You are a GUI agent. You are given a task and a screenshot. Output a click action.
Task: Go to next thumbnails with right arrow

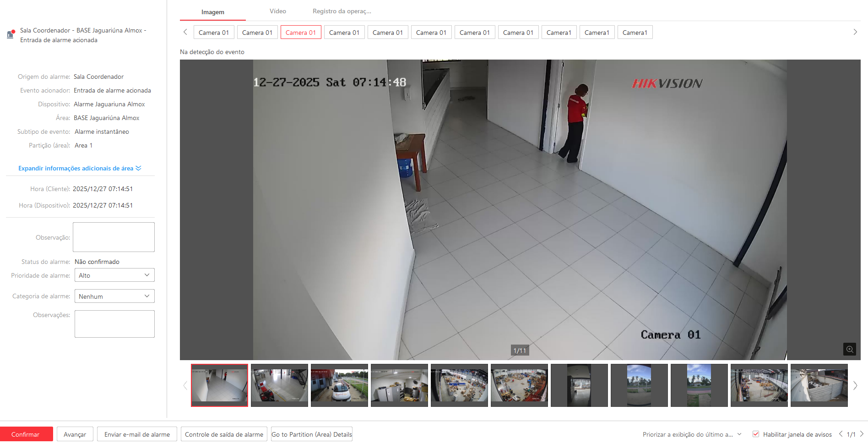coord(855,385)
